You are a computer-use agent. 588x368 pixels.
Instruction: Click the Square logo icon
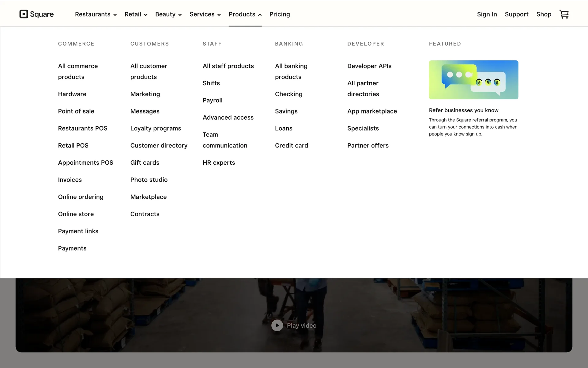click(24, 14)
